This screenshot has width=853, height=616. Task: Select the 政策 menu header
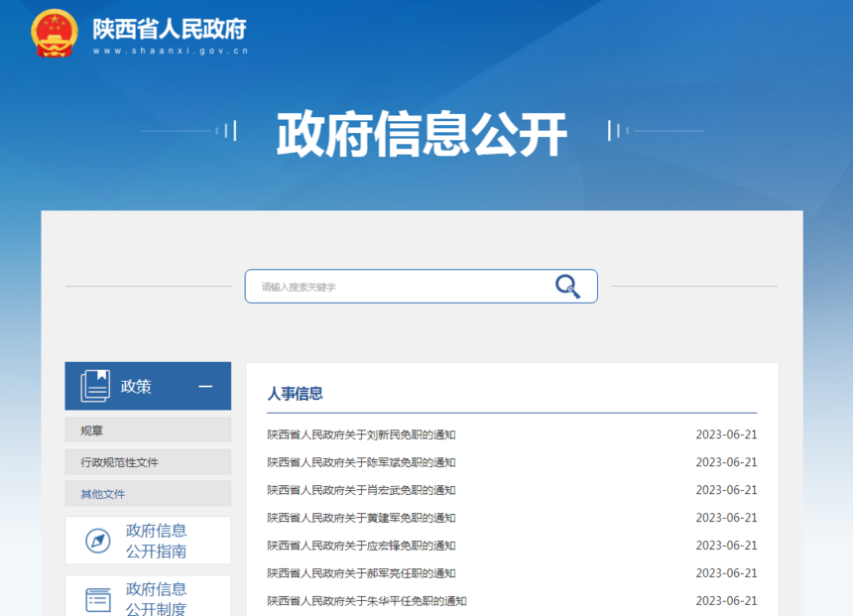[x=148, y=386]
